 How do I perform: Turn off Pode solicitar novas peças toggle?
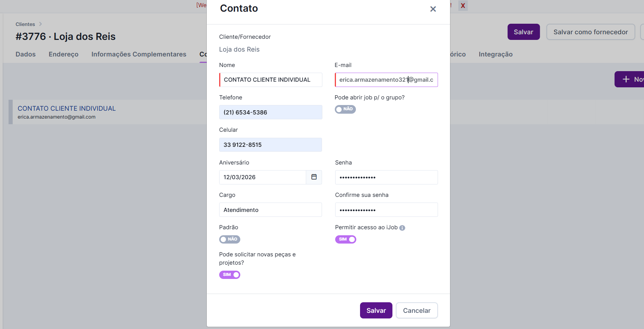[229, 275]
